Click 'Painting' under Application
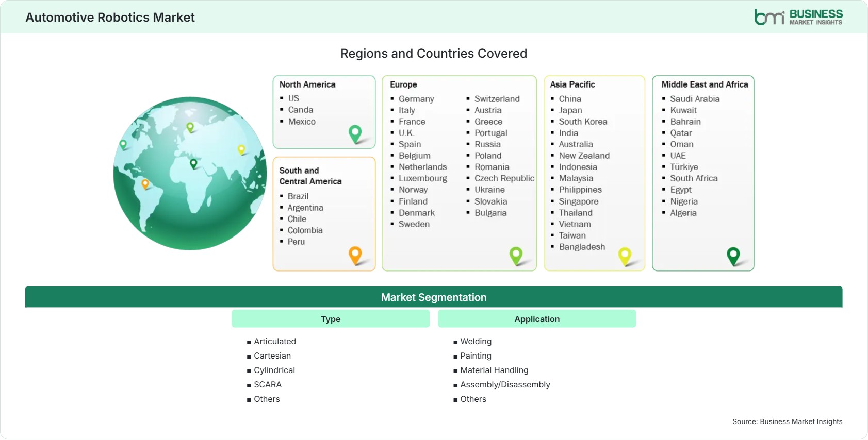 476,356
